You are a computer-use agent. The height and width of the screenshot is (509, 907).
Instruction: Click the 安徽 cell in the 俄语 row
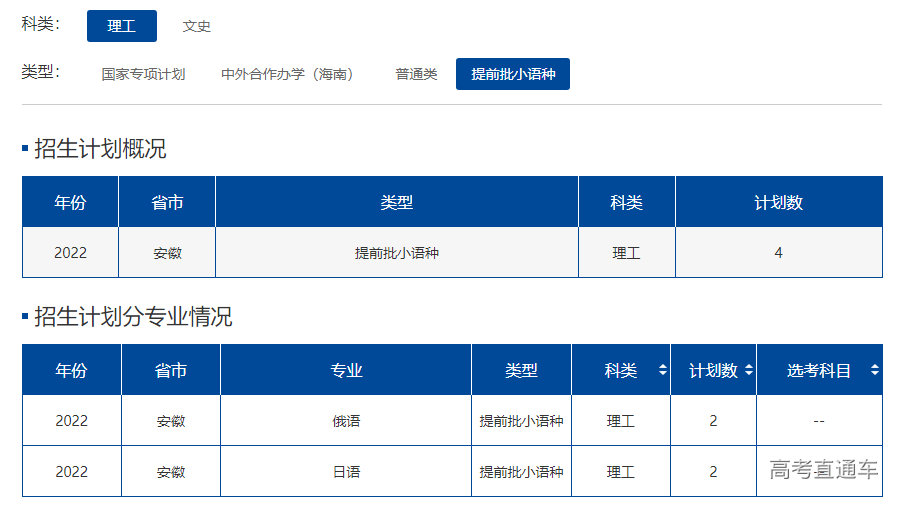click(171, 421)
